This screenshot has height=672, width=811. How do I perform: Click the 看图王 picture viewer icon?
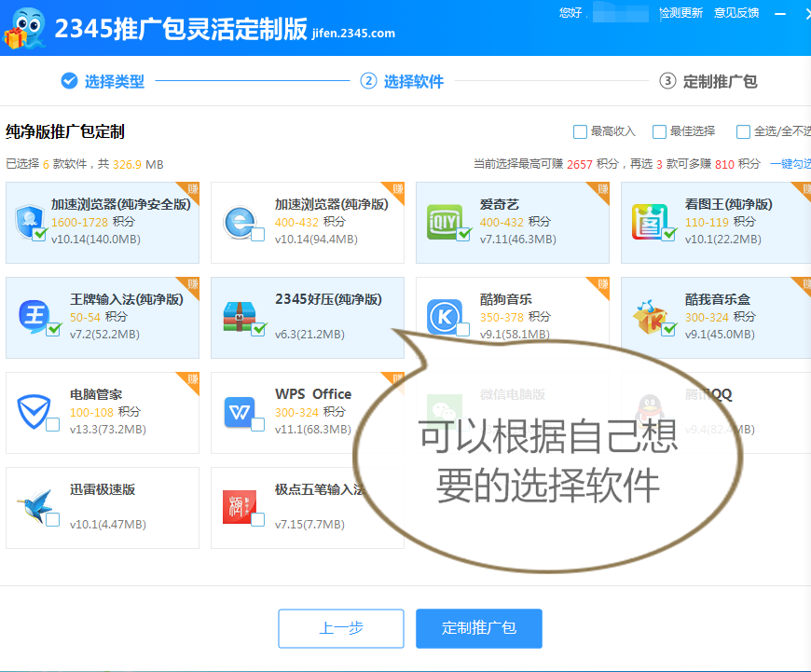[649, 222]
